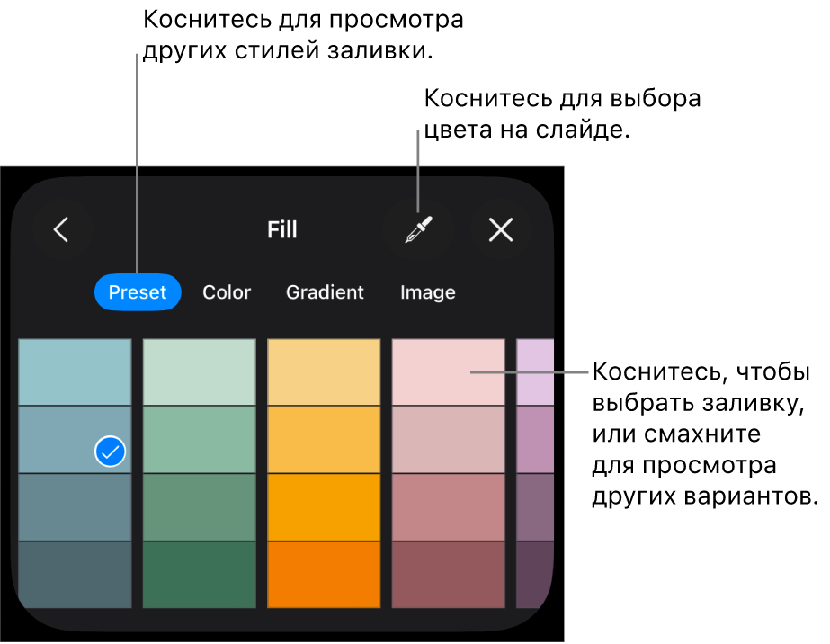Viewport: 830px width, 644px height.
Task: Select the darkest orange swatch
Action: 324,574
